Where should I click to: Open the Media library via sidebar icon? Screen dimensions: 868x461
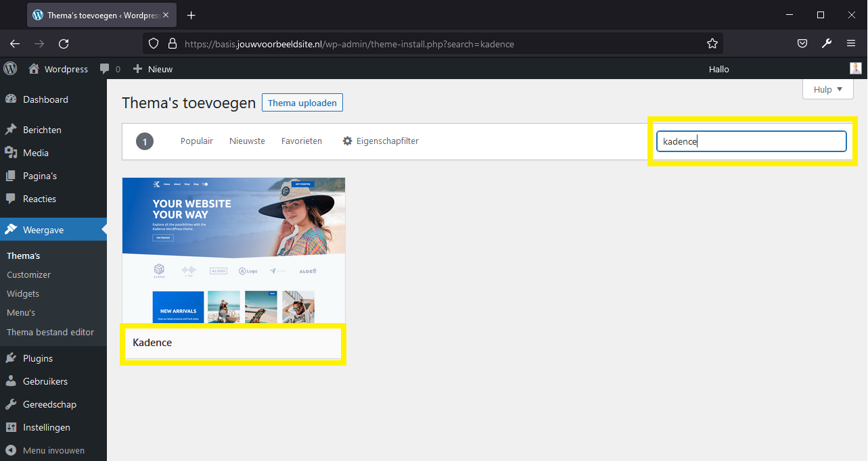(13, 153)
